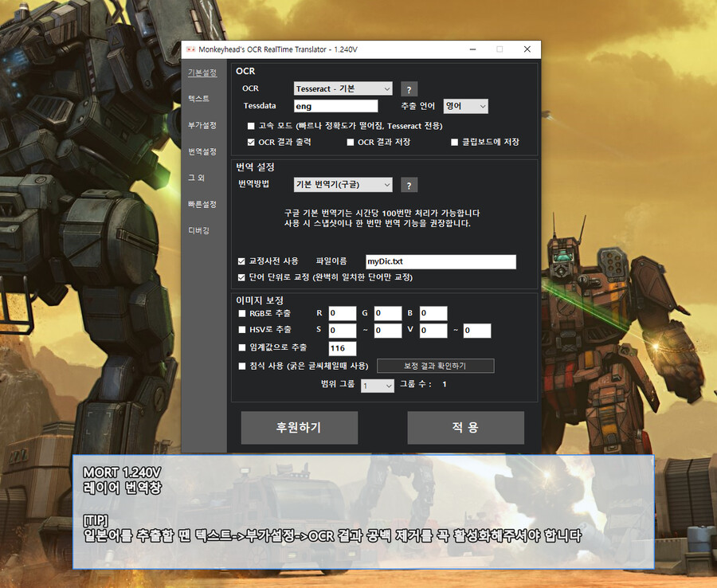
Task: Enable HSV로 추출 checkbox
Action: coord(242,330)
